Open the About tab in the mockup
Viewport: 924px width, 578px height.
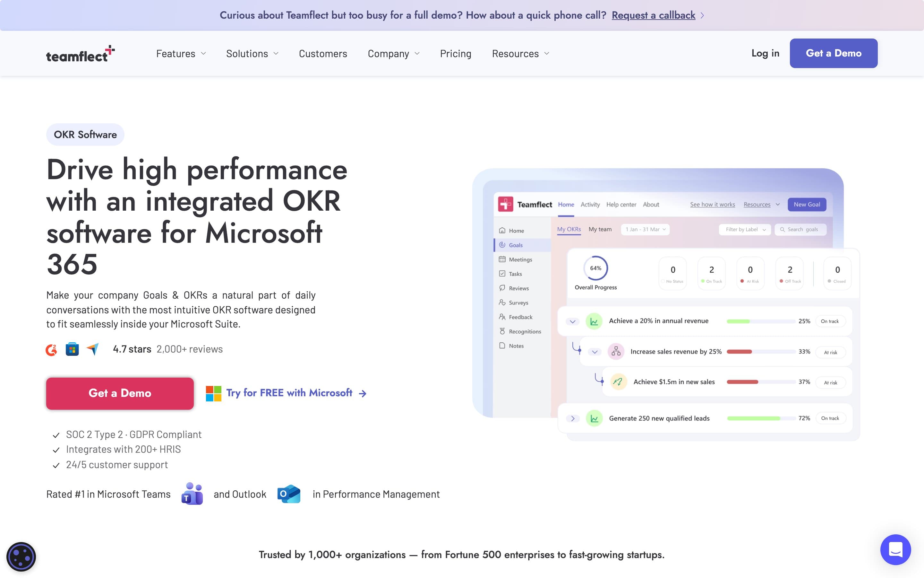click(651, 205)
